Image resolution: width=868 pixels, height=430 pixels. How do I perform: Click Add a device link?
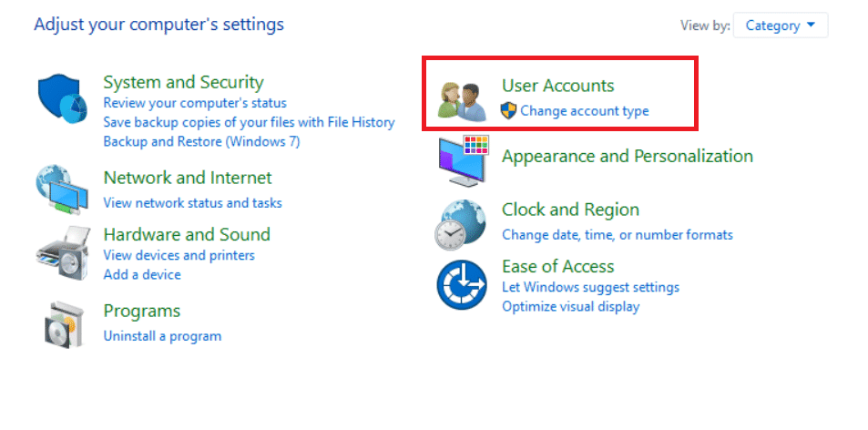pyautogui.click(x=142, y=274)
